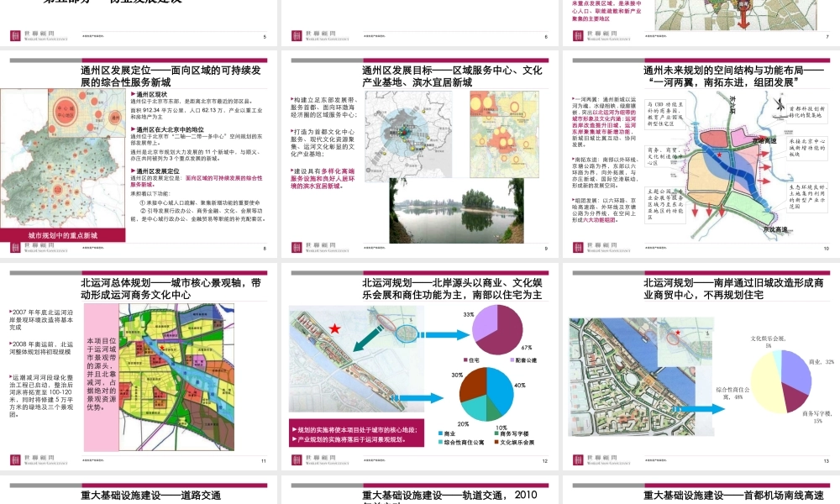Image resolution: width=840 pixels, height=504 pixels.
Task: Click the pie chart with 综合性商住公寓 48%
Action: point(781,381)
